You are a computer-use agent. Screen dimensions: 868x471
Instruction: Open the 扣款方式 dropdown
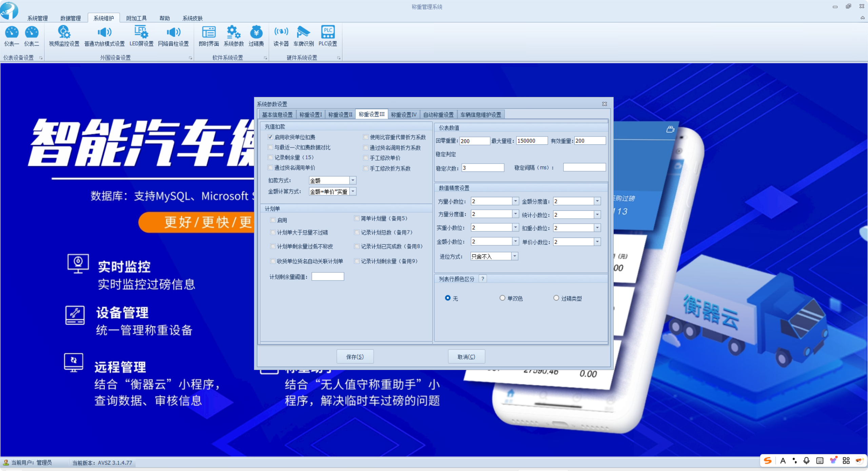click(x=353, y=181)
